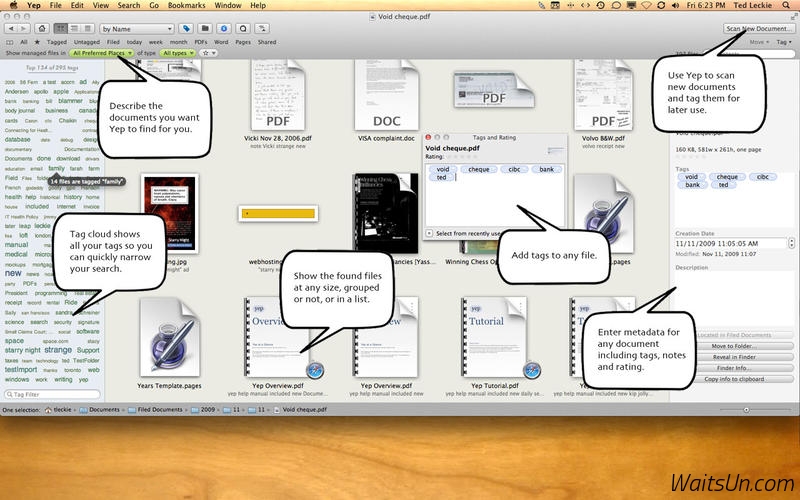Click the rightmost toolbar action icon
Screen dimensions: 800x500
point(262,29)
